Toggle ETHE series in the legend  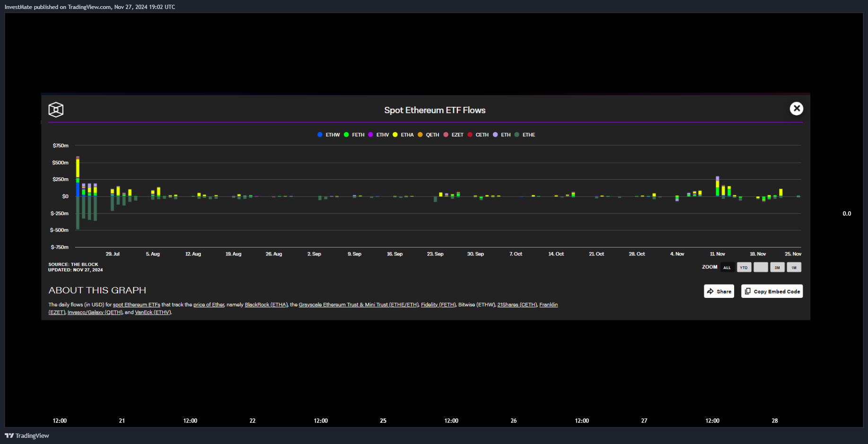(525, 135)
